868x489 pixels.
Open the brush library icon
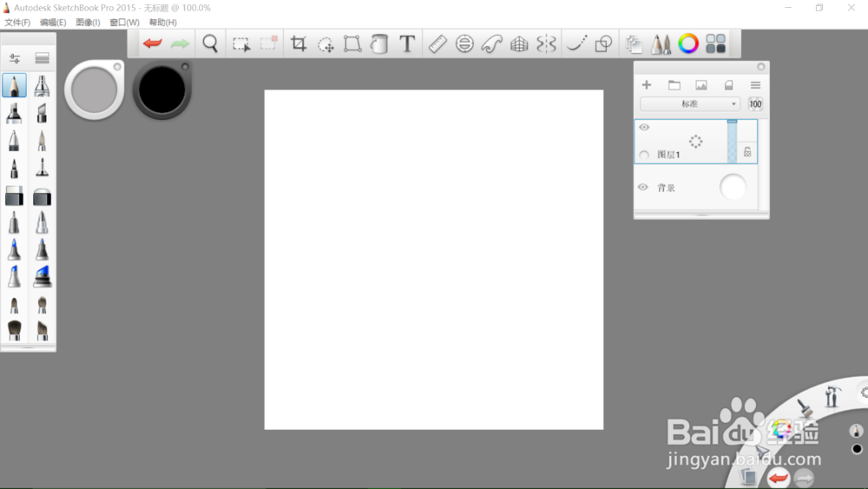click(42, 58)
